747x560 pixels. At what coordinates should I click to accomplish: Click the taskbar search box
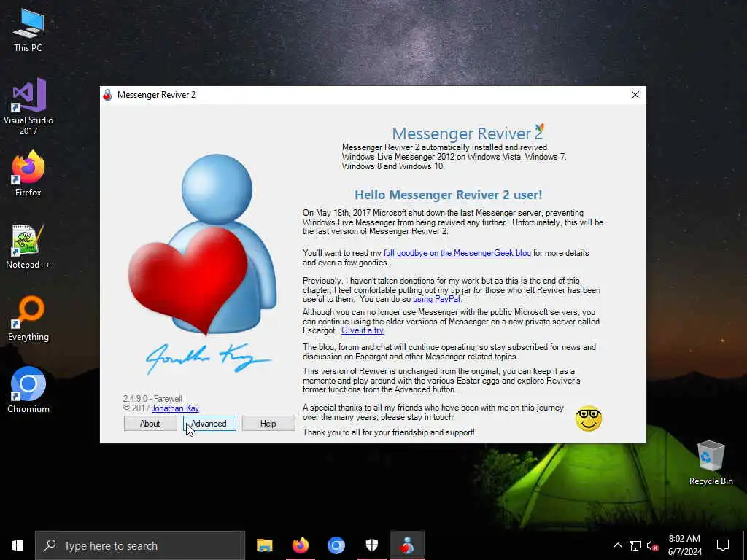click(140, 545)
